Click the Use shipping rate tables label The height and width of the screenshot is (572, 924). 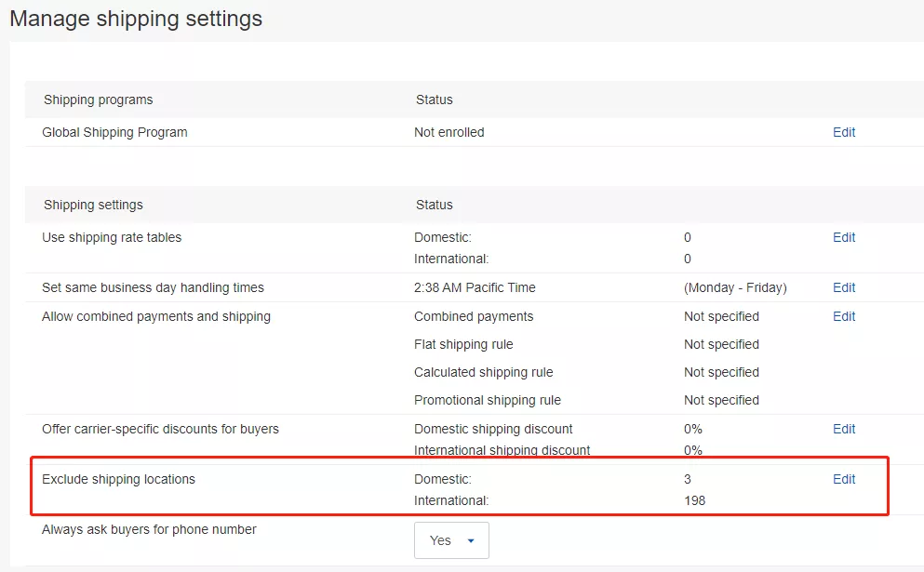[112, 237]
